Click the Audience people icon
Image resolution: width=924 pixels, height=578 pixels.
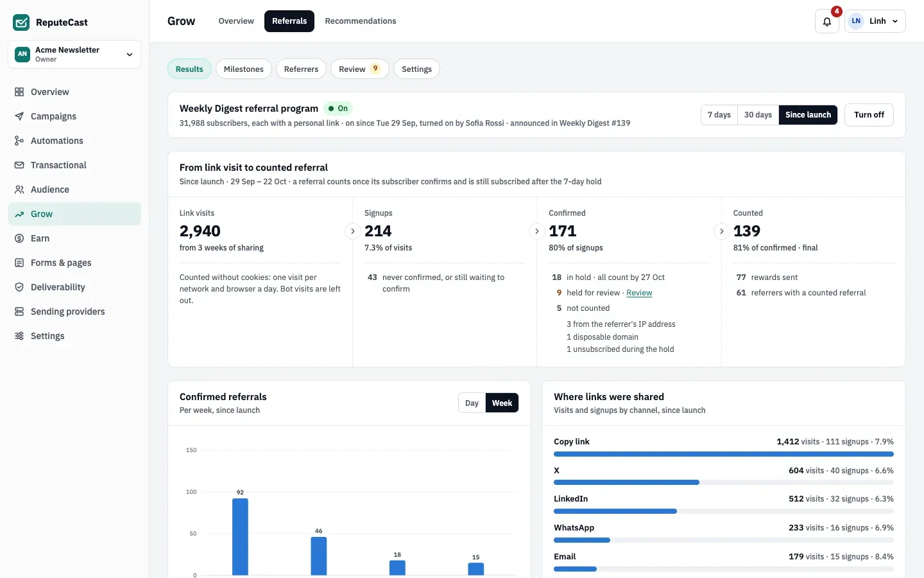[19, 189]
